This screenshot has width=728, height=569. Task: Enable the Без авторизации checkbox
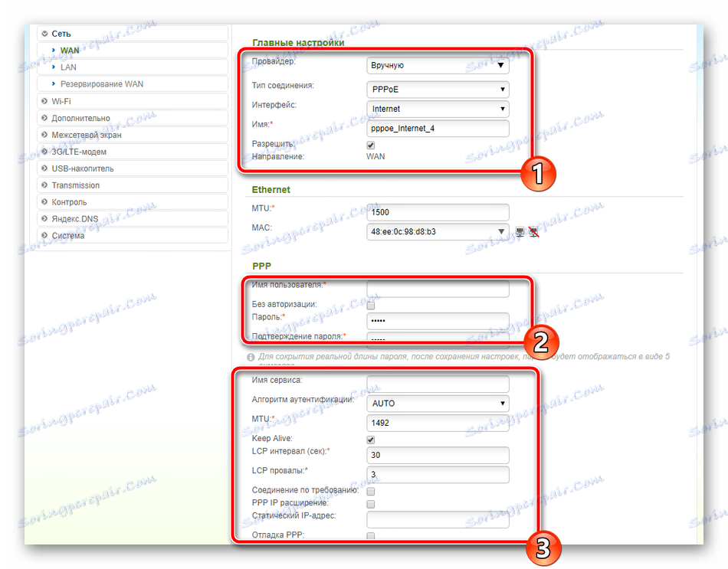coord(370,306)
